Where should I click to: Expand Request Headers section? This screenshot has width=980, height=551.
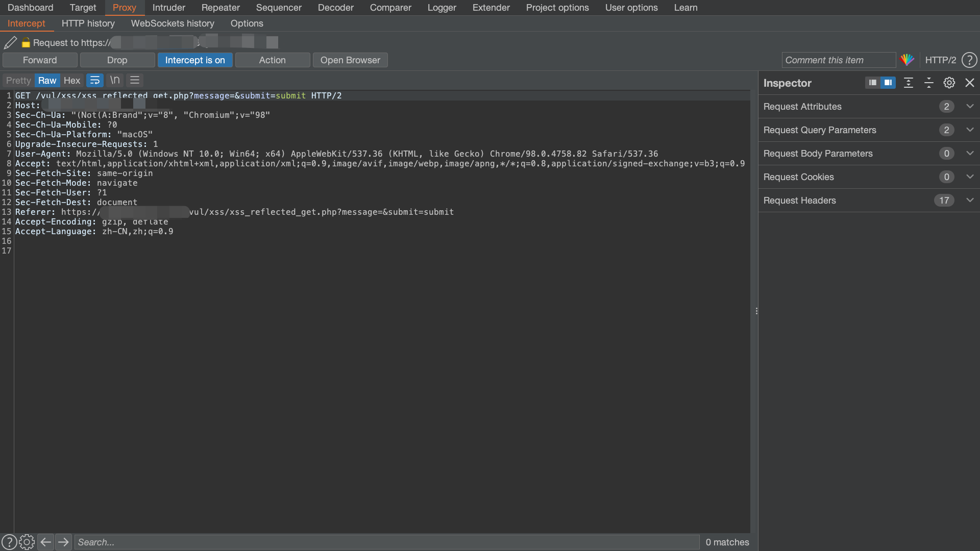[869, 201]
